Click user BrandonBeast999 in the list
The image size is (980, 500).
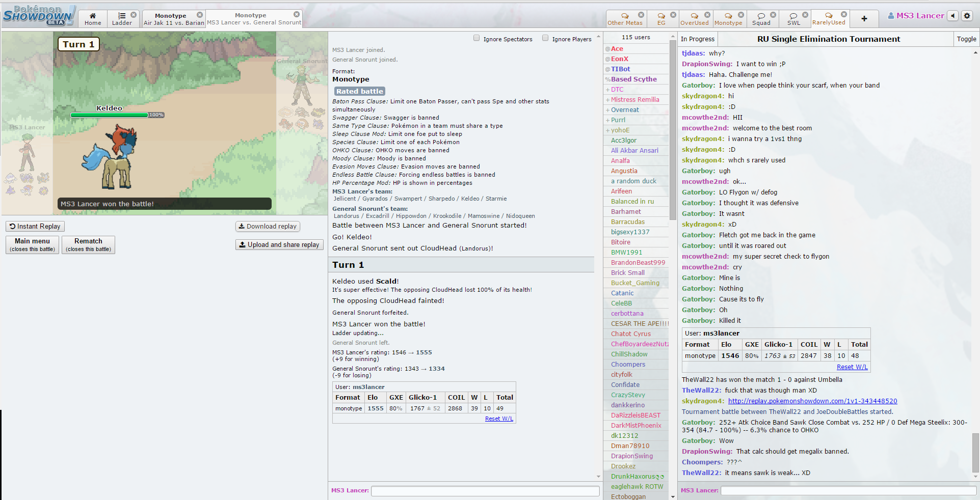[638, 263]
